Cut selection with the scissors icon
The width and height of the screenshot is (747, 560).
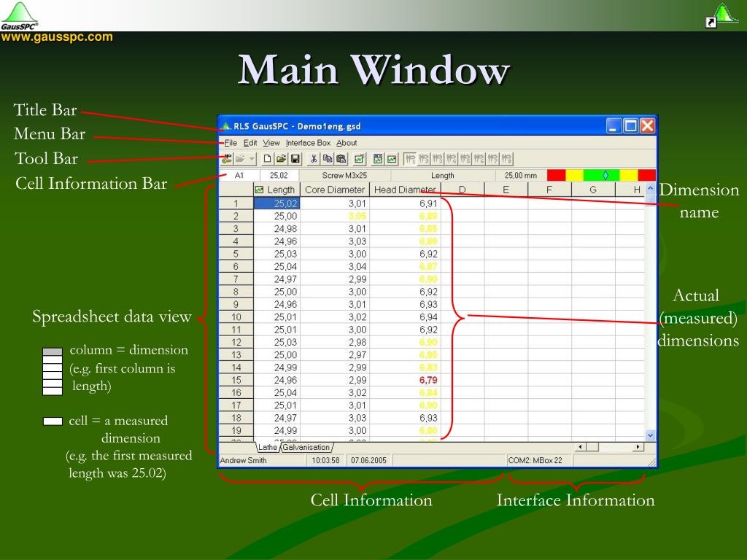click(314, 158)
